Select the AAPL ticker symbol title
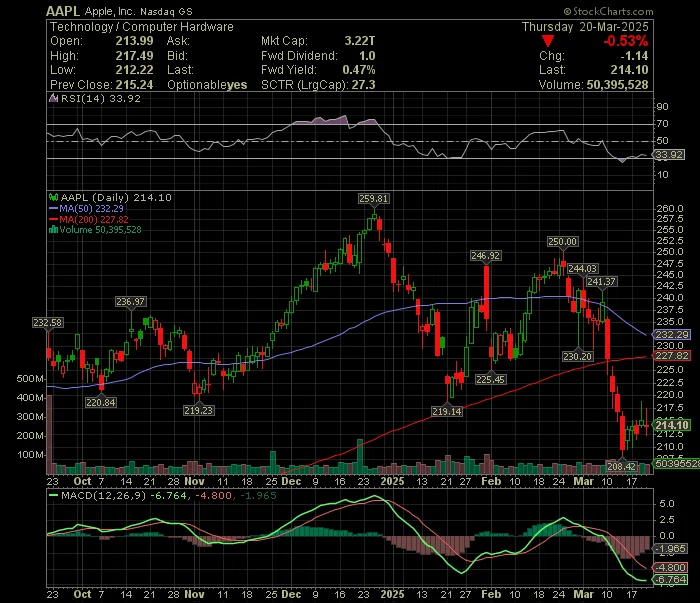Screen dimensions: 700x603 coord(63,11)
